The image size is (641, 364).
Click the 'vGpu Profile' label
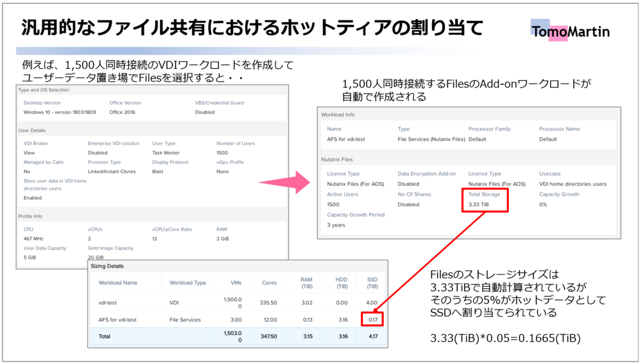pyautogui.click(x=230, y=162)
